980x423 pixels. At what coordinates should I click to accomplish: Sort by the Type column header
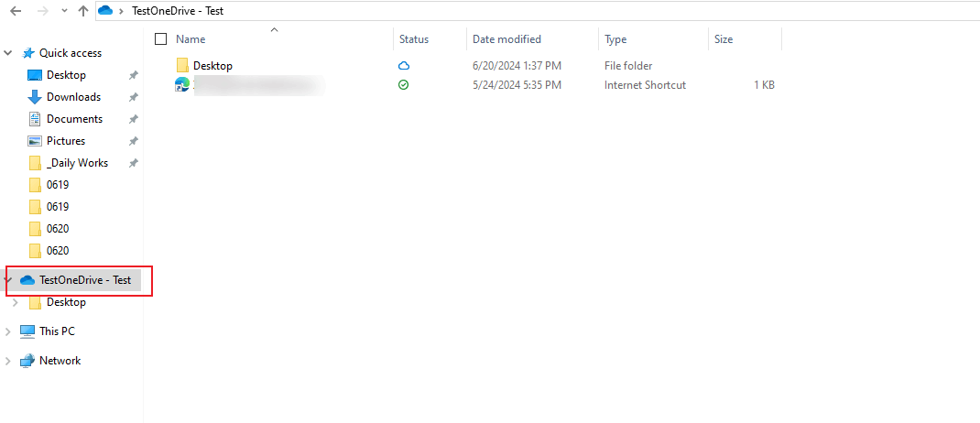point(615,38)
